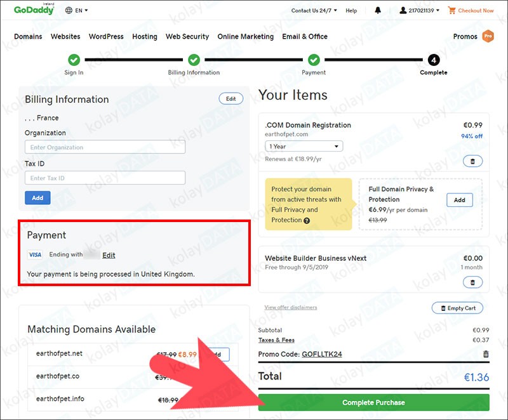Open the Domains menu
508x420 pixels.
pyautogui.click(x=28, y=37)
